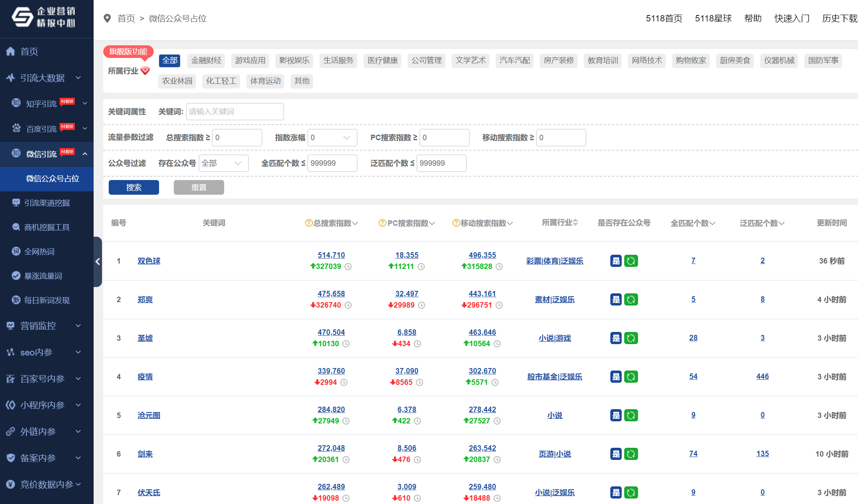
Task: Click the 重置 reset button
Action: click(199, 187)
